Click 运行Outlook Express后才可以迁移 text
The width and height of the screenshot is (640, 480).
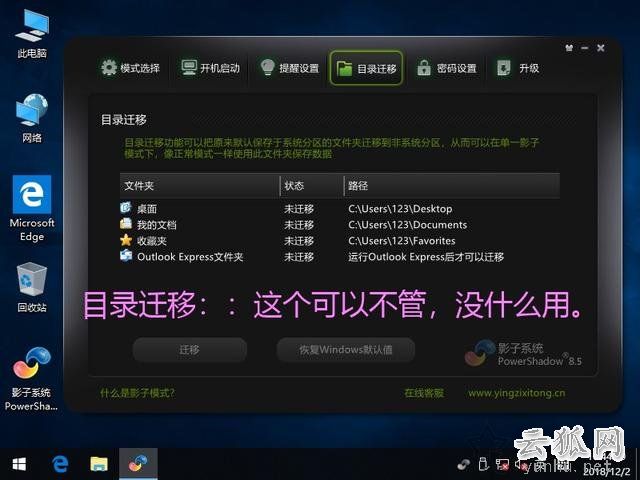click(x=426, y=257)
